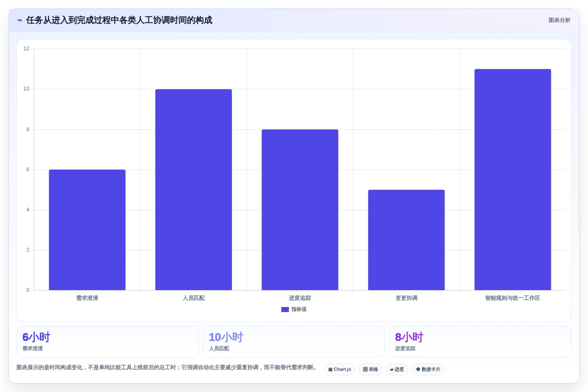The height and width of the screenshot is (392, 588).
Task: Click the y-axis value 8
Action: point(28,129)
